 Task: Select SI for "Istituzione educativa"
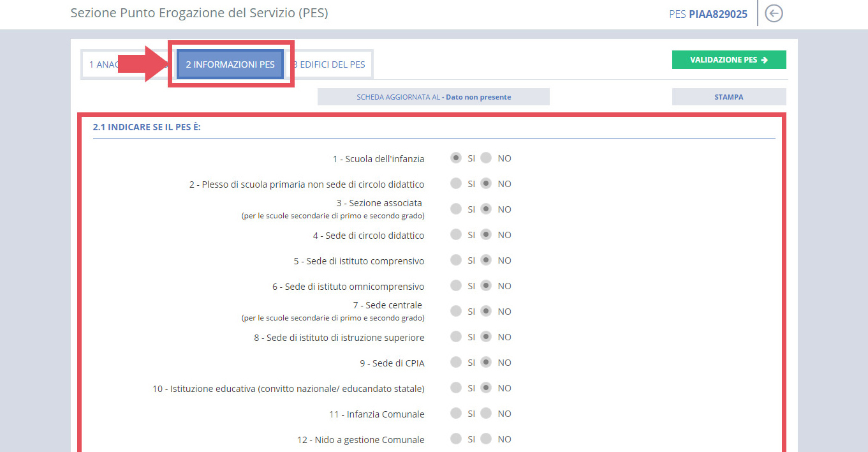(457, 388)
